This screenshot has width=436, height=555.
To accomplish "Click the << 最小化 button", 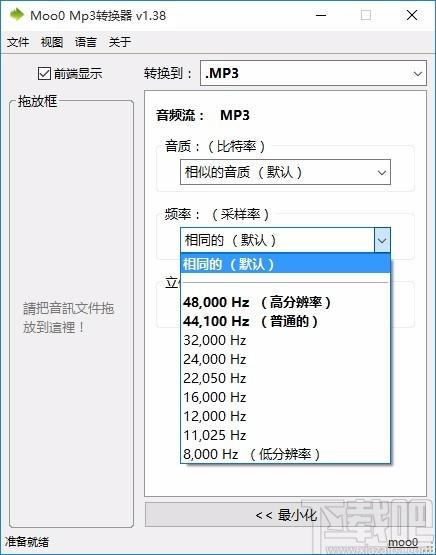I will [286, 515].
